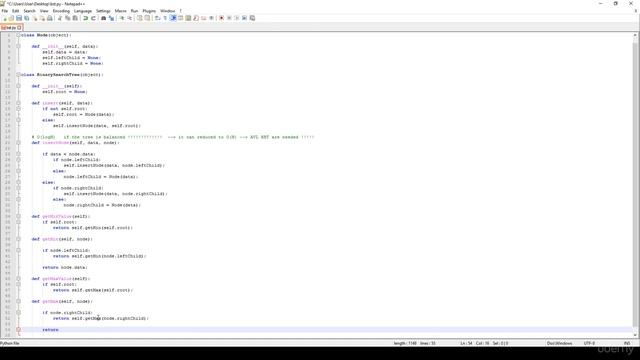This screenshot has width=640, height=360.
Task: Click the Copy toolbar icon
Action: (x=67, y=18)
